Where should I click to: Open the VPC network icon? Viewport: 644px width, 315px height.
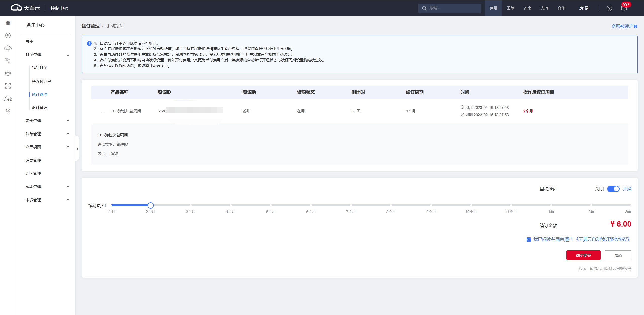tap(8, 61)
